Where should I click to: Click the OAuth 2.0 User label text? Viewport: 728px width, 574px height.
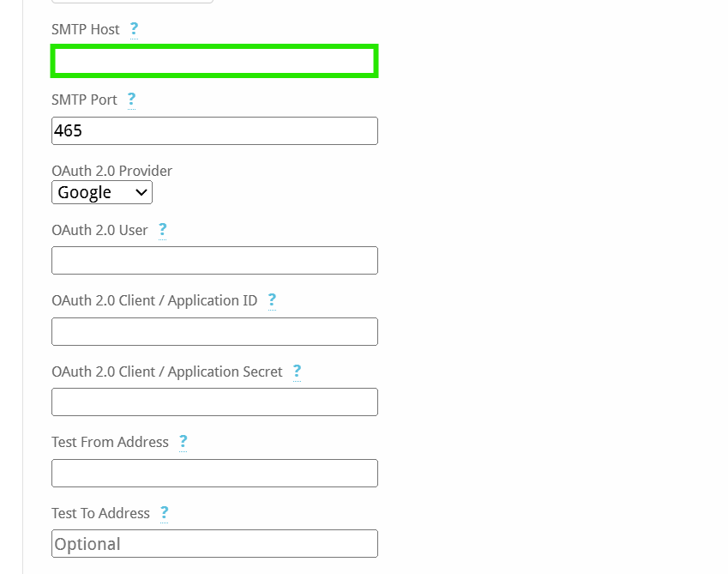[x=99, y=230]
